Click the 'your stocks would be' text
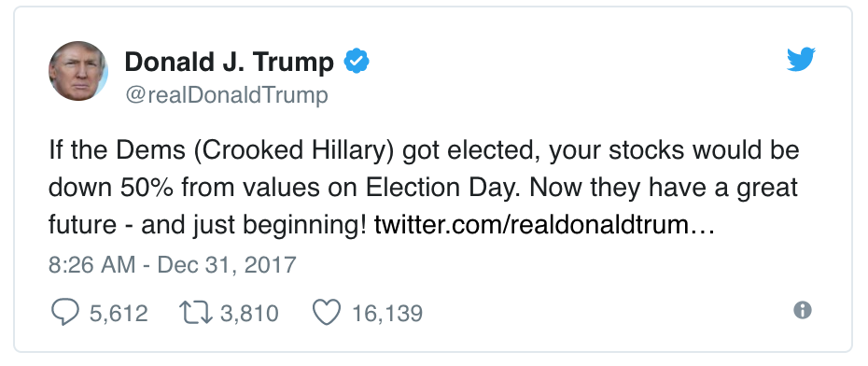The width and height of the screenshot is (868, 366). (x=674, y=150)
